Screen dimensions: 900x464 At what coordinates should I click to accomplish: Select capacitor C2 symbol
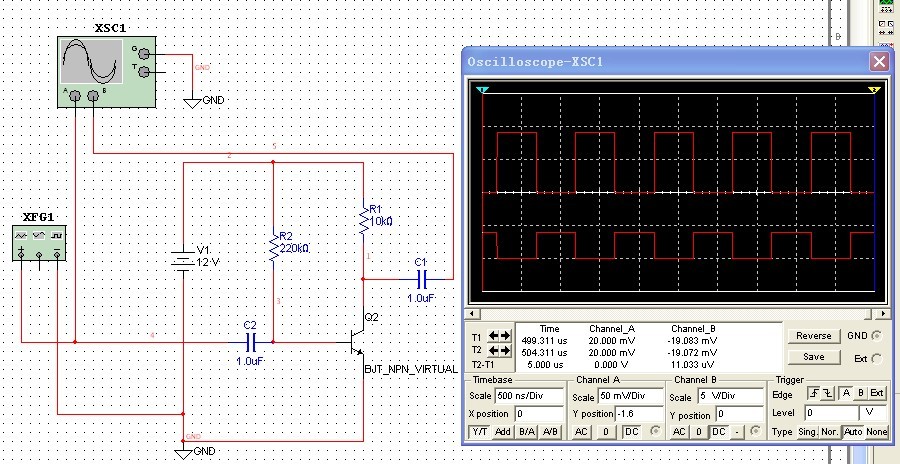click(x=250, y=341)
